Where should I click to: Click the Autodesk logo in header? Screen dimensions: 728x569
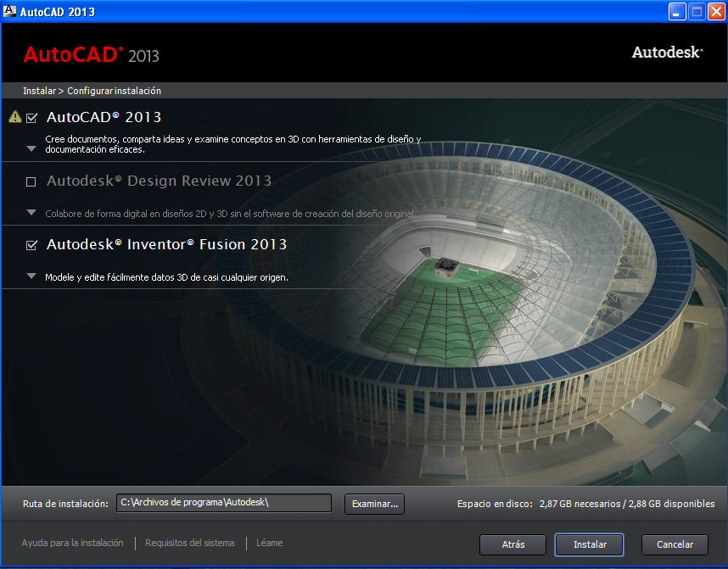[667, 53]
